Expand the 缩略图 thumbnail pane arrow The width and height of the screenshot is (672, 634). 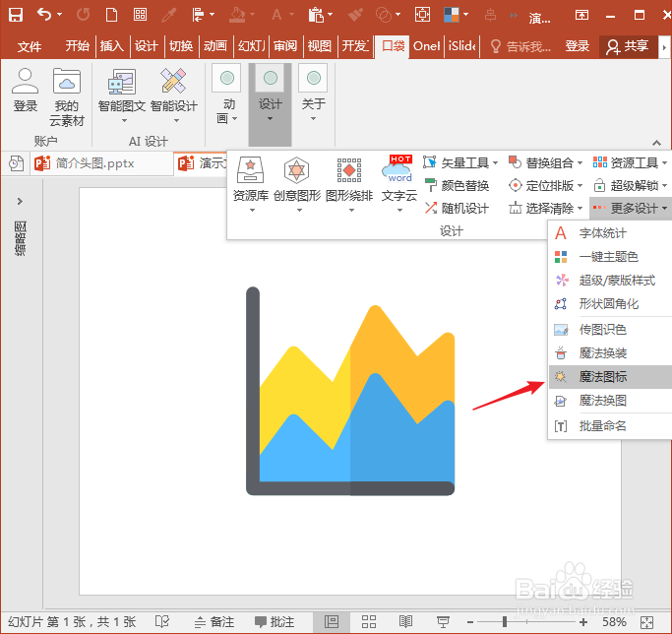point(20,201)
